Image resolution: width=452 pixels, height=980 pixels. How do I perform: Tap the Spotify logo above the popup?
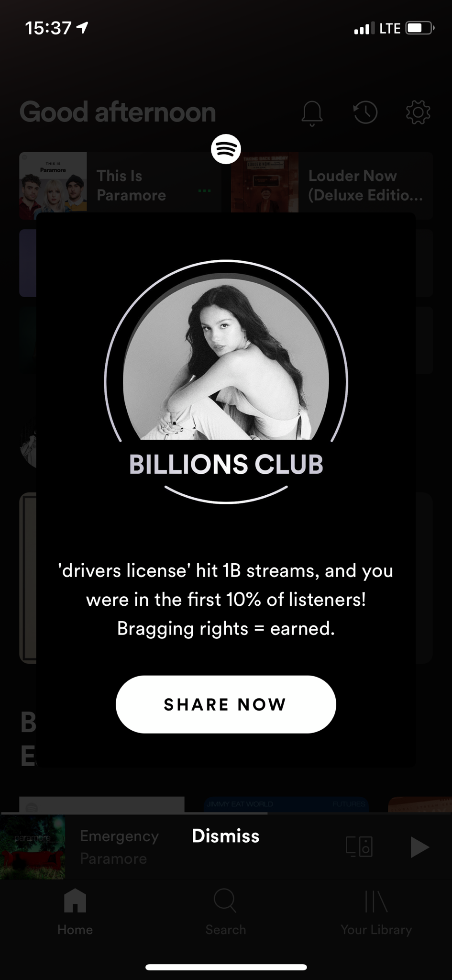(x=226, y=149)
